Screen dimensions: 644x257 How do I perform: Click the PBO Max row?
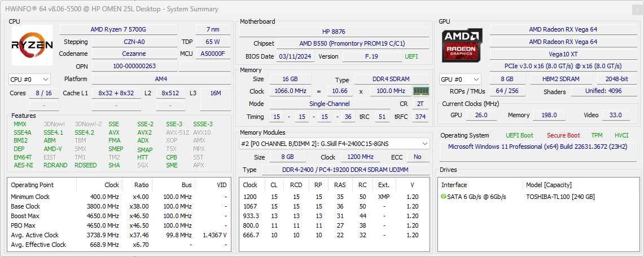119,225
